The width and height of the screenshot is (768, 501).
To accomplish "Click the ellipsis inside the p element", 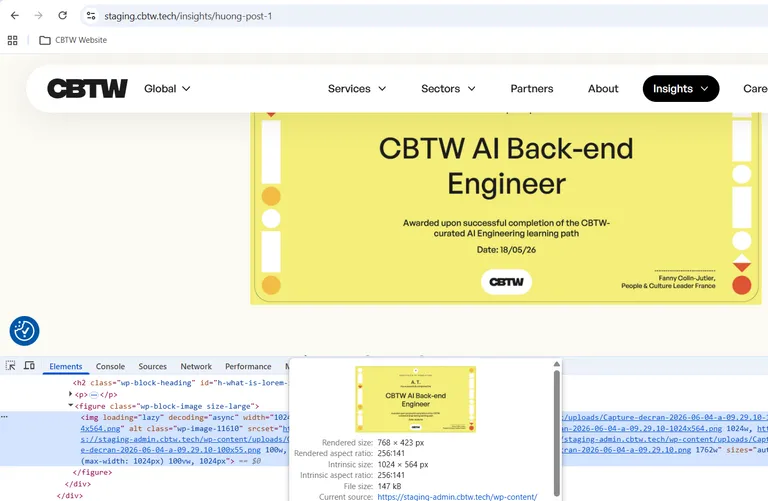I will pos(94,395).
